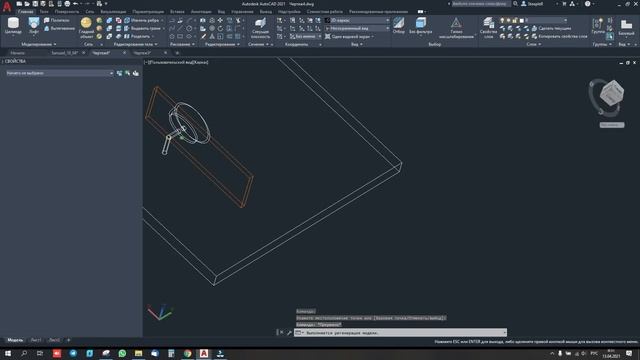
Task: Switch to the Start (Начало) document tab
Action: (x=18, y=53)
